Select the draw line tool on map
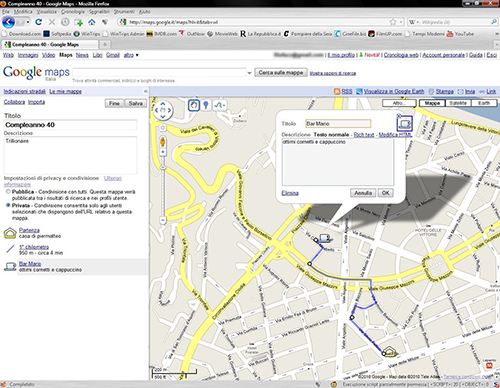Image resolution: width=500 pixels, height=388 pixels. coord(219,105)
